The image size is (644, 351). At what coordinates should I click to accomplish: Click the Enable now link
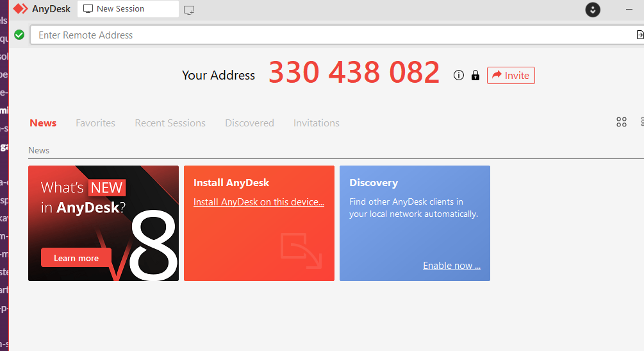click(452, 266)
